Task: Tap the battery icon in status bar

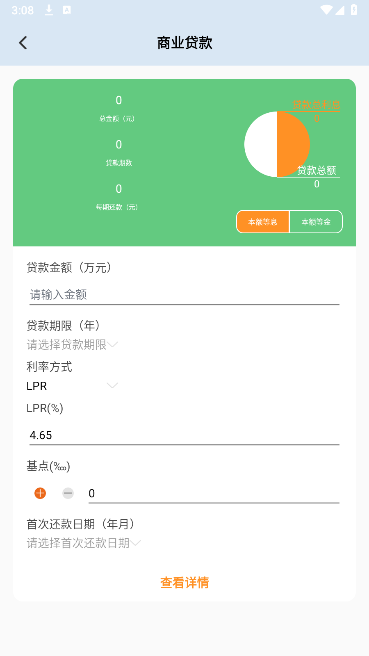Action: point(354,10)
